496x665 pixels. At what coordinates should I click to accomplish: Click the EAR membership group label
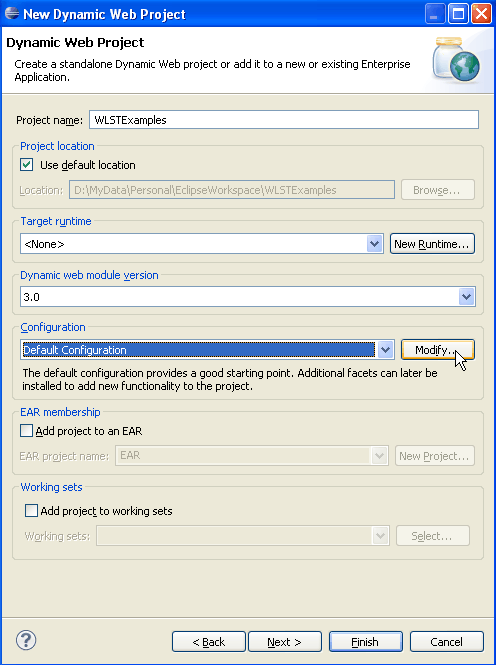[x=60, y=412]
